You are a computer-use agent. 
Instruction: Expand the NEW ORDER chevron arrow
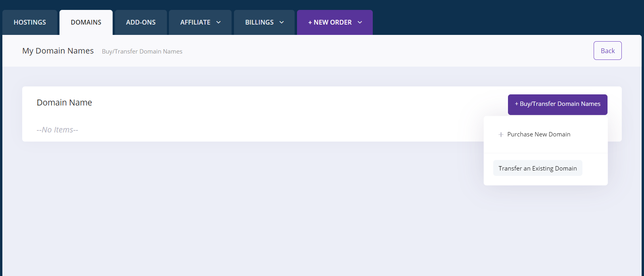pos(360,22)
